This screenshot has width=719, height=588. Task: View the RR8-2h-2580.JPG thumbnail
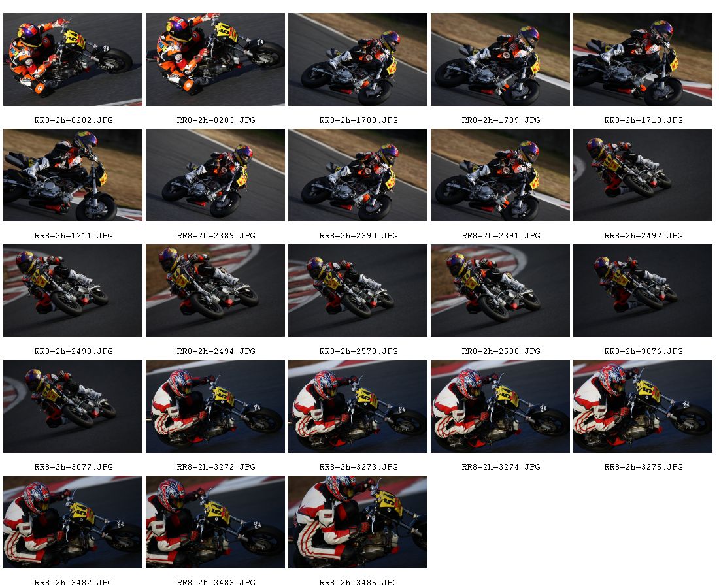pos(500,291)
